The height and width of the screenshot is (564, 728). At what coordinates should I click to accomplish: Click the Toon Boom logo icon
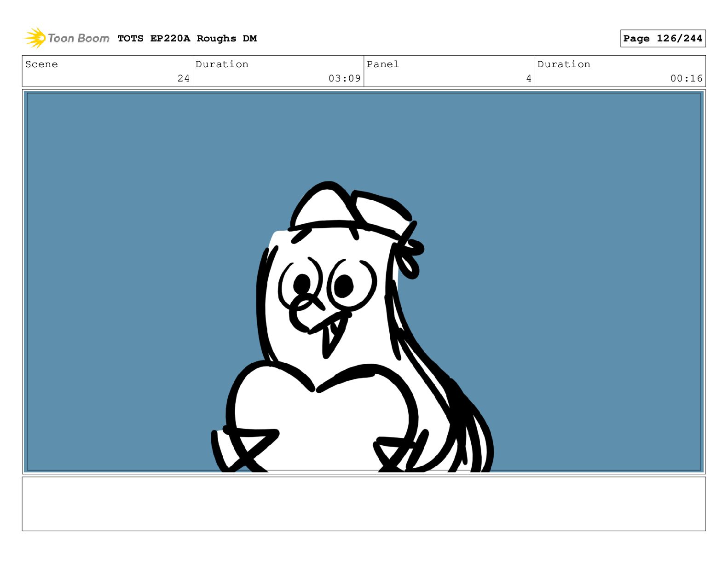pyautogui.click(x=35, y=38)
